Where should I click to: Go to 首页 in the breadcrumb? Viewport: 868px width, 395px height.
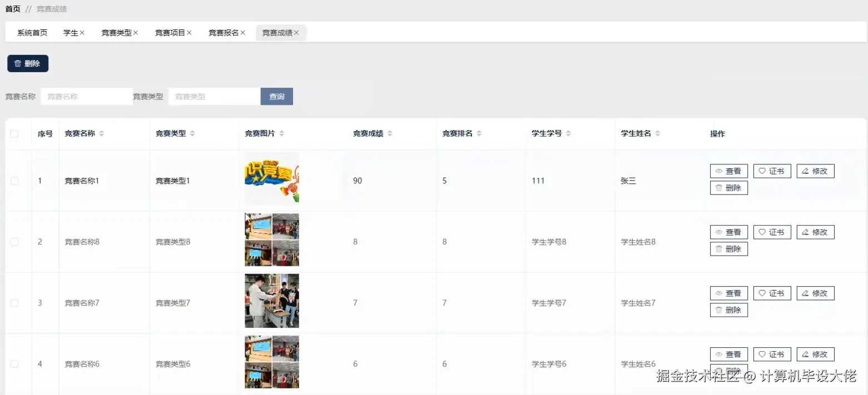tap(13, 9)
